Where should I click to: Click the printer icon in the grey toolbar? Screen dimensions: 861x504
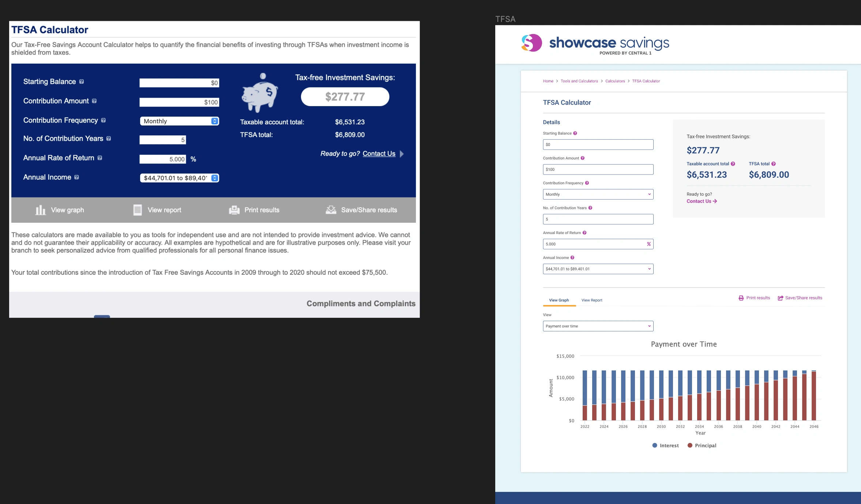pyautogui.click(x=234, y=210)
